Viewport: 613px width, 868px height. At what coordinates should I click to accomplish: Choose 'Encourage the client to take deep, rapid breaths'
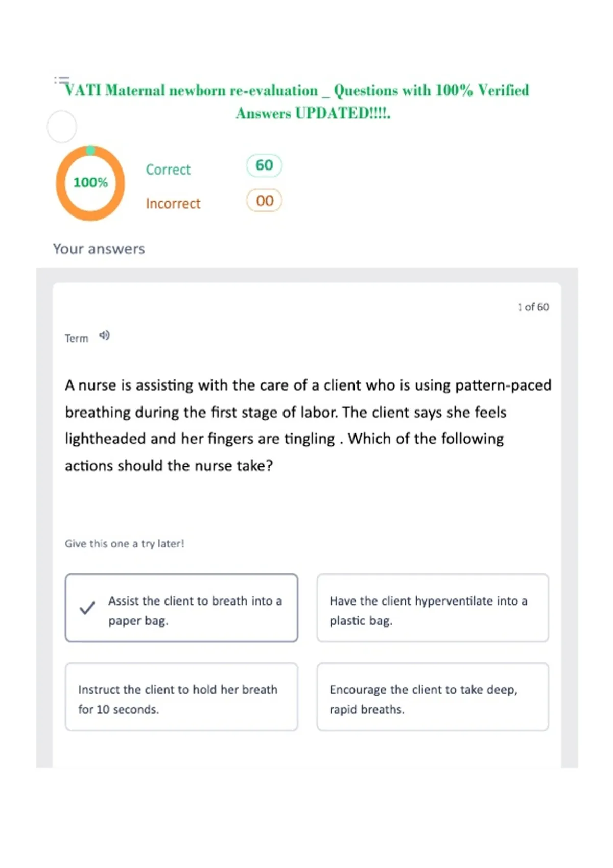coord(433,696)
